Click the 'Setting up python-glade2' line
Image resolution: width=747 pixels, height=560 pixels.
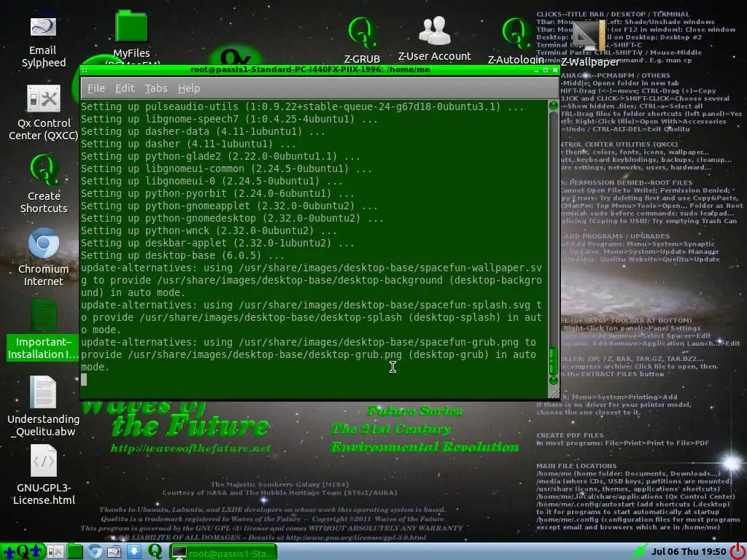click(220, 156)
